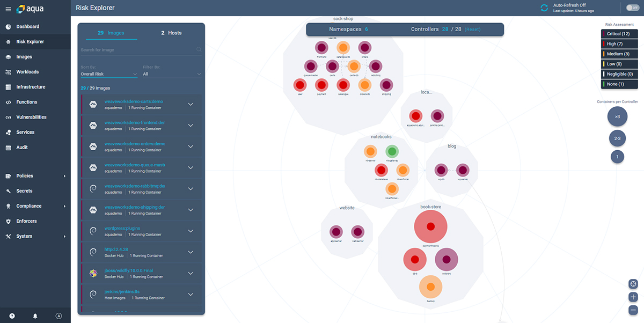The image size is (644, 323).
Task: Open the weaveworksdemo-rabbitmq image link
Action: pyautogui.click(x=135, y=186)
